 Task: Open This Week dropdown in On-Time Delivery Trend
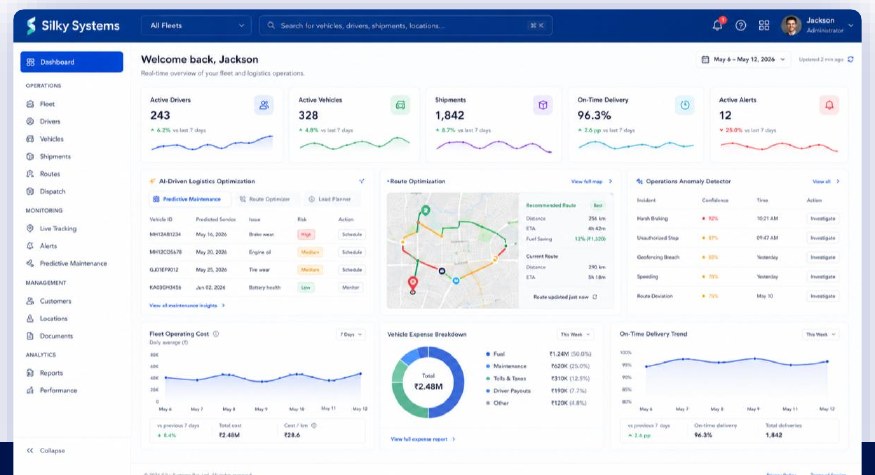click(x=820, y=334)
